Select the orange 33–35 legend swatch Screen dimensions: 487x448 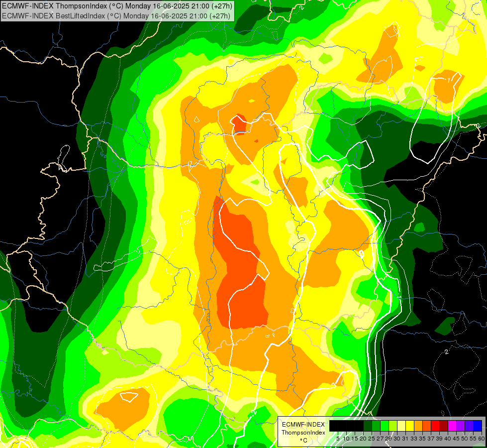pyautogui.click(x=418, y=426)
